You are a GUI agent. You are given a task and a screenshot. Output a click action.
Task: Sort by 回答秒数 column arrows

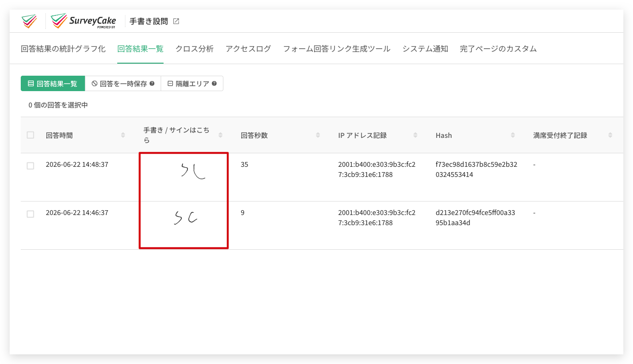pyautogui.click(x=318, y=135)
